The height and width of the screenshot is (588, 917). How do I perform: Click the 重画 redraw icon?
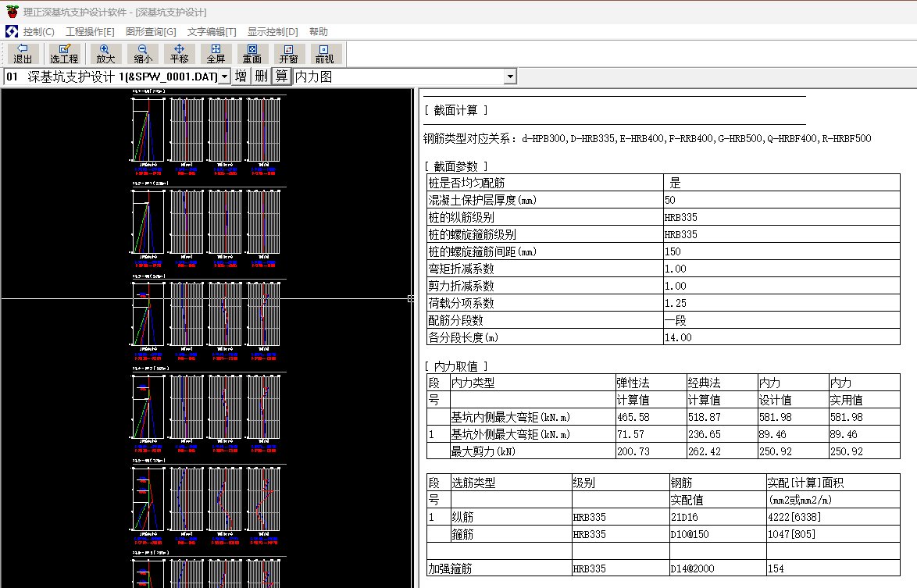(x=252, y=54)
